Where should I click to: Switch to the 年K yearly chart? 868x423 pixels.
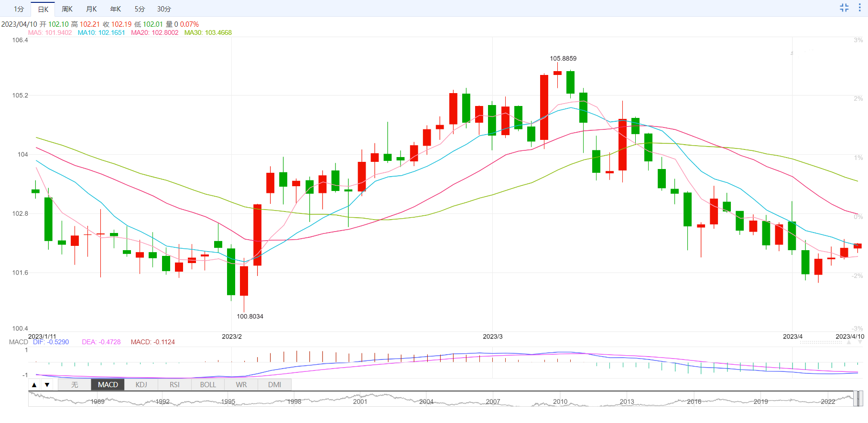tap(116, 9)
